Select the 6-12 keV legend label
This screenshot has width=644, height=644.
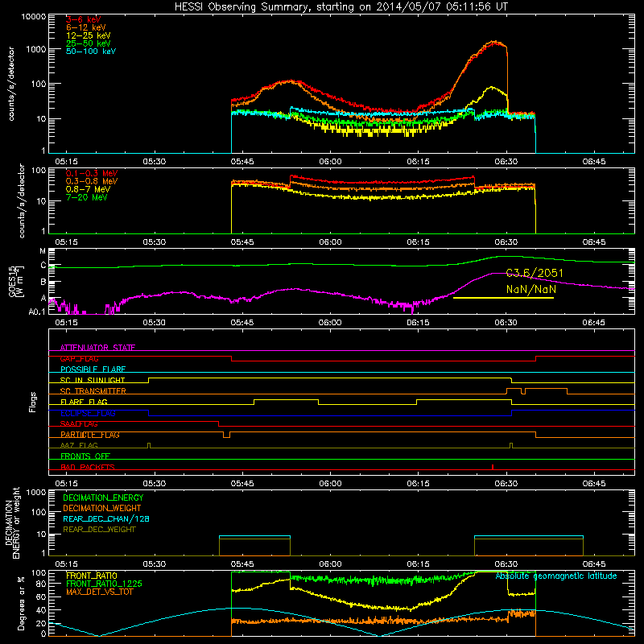[86, 27]
